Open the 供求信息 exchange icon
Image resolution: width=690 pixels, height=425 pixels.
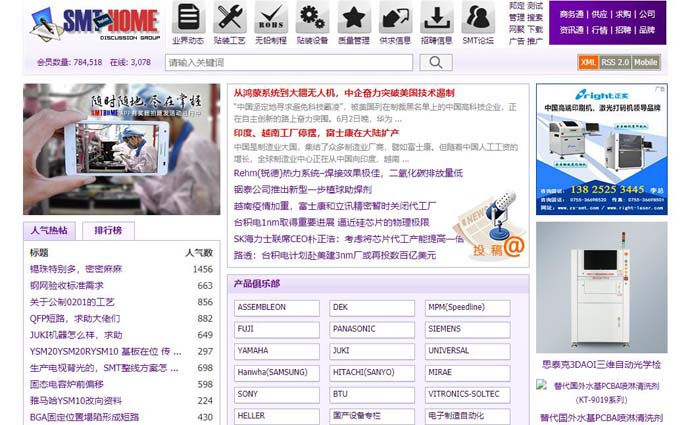pos(395,17)
